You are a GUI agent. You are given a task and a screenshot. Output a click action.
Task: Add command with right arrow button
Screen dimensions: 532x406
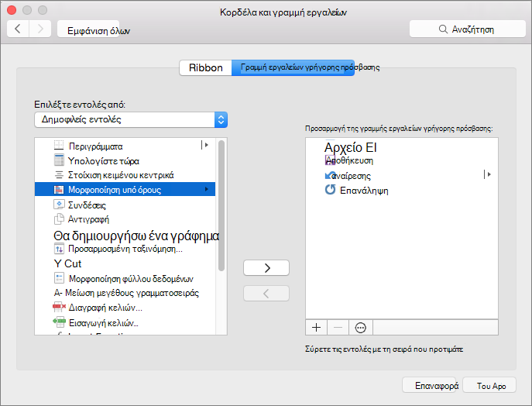coord(266,268)
